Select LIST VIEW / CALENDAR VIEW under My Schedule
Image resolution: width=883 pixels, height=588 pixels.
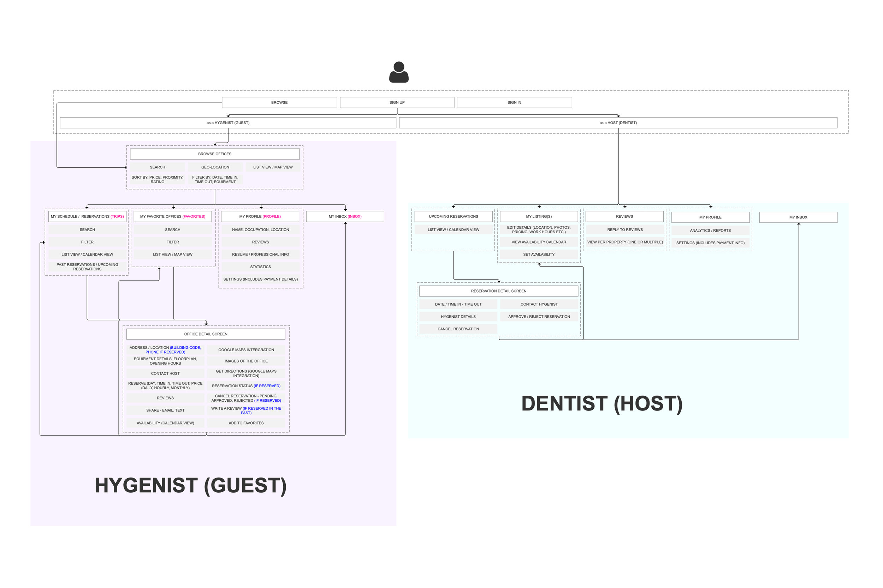point(87,254)
